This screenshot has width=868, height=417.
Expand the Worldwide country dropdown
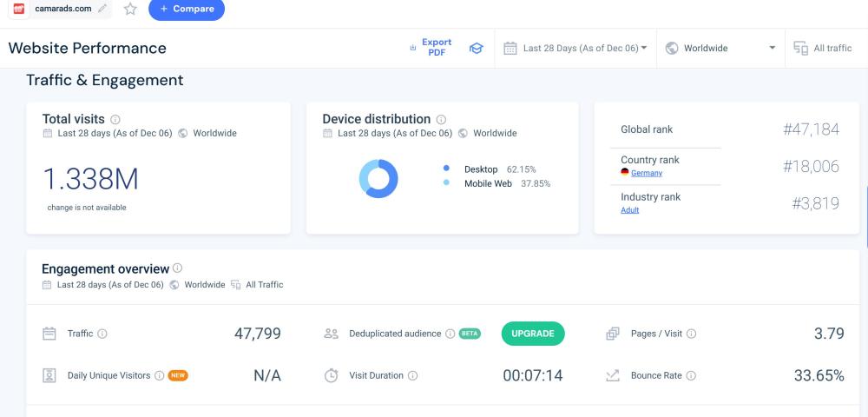(720, 49)
